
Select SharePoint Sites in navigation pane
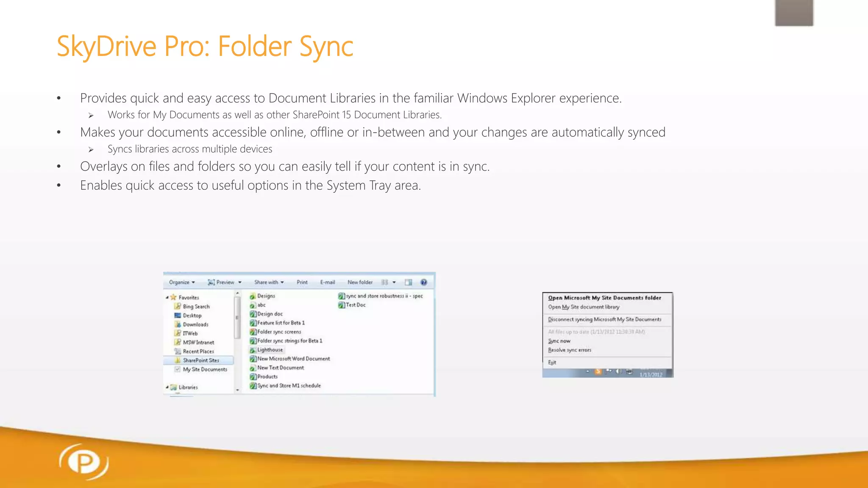pos(198,360)
